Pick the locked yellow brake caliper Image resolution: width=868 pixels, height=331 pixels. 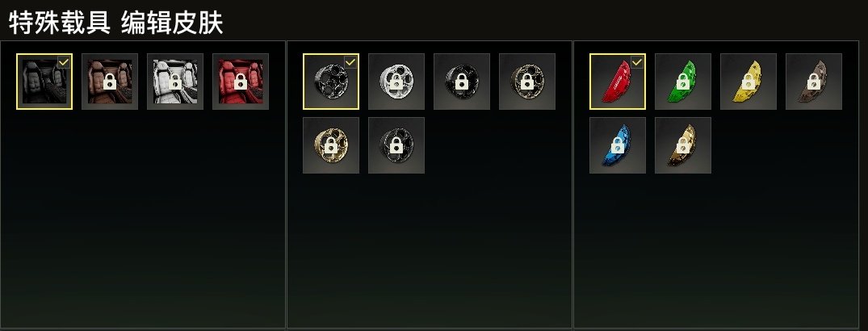pyautogui.click(x=748, y=82)
